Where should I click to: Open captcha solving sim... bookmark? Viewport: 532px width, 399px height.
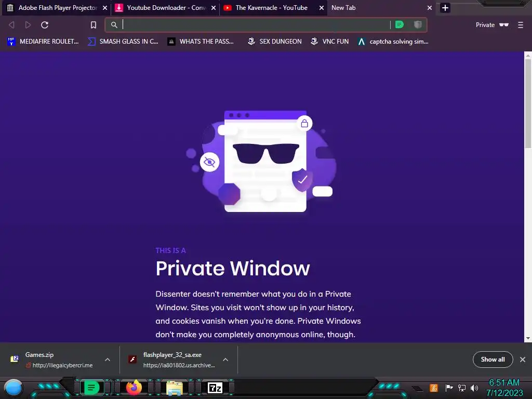(x=393, y=42)
